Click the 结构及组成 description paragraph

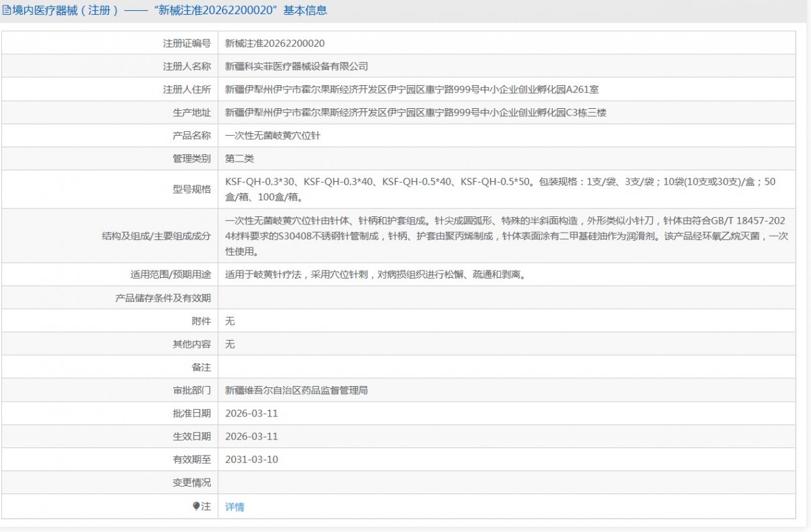[506, 236]
